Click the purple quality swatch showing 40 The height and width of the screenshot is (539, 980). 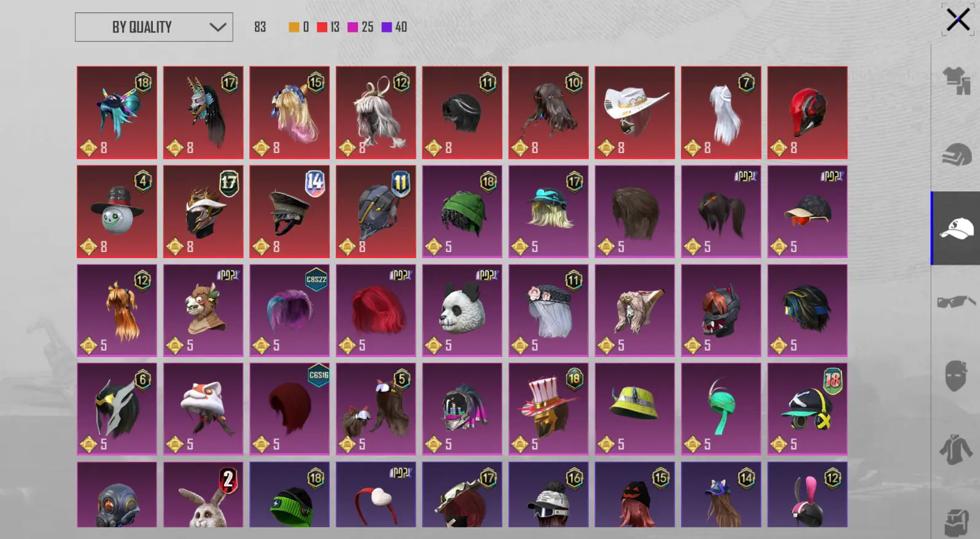[387, 27]
